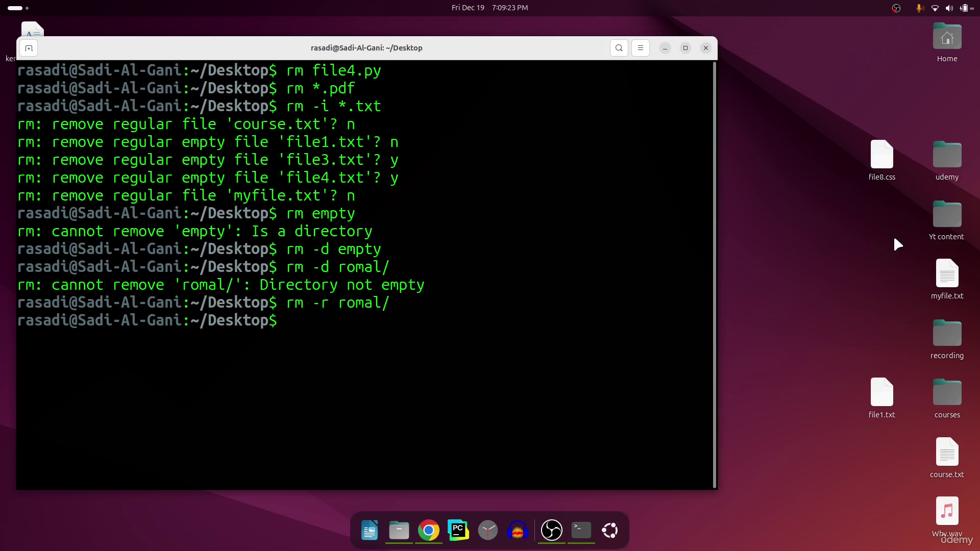Click the terminal vertical scrollbar
The height and width of the screenshot is (551, 980).
(714, 274)
